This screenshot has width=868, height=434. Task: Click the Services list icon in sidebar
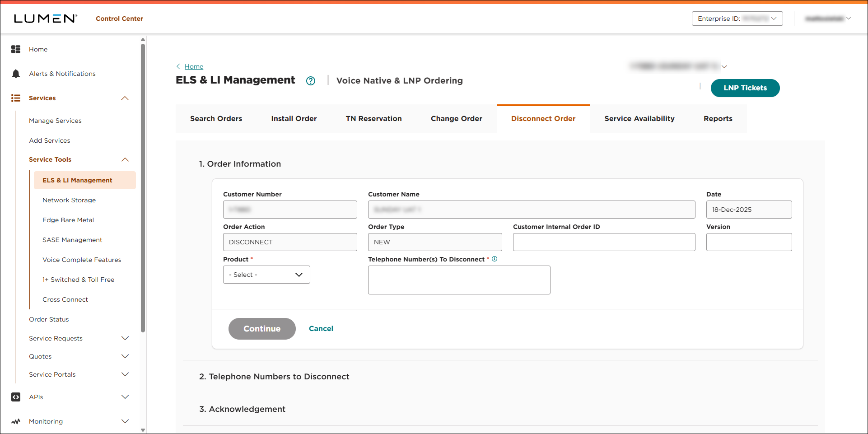pos(16,98)
